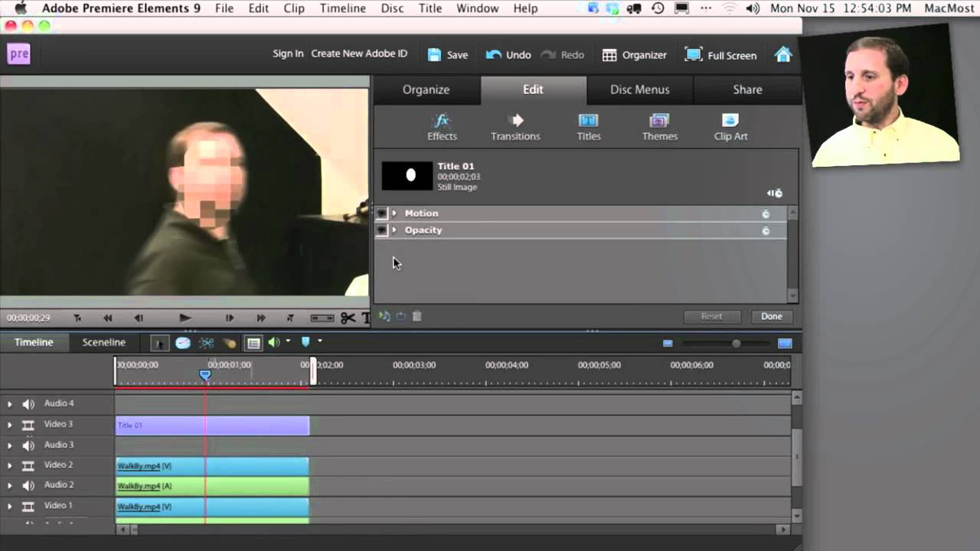This screenshot has width=980, height=551.
Task: Open the Timeline menu in menu bar
Action: point(343,8)
